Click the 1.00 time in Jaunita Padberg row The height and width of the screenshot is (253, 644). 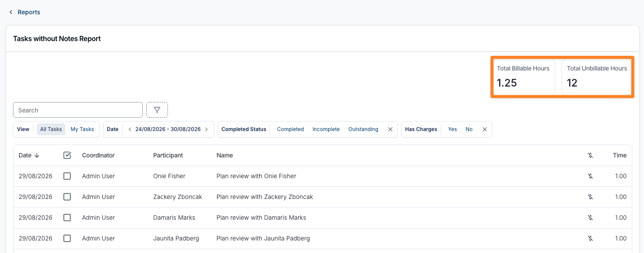click(621, 238)
